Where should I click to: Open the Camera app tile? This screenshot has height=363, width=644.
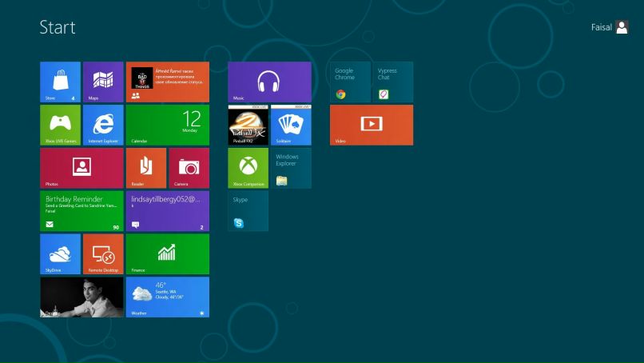(189, 168)
